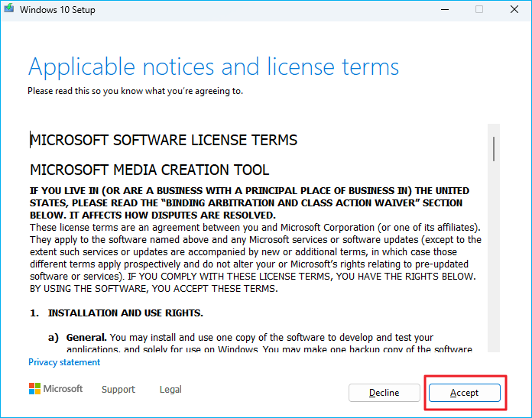Open the Support link
The height and width of the screenshot is (418, 532).
pos(118,389)
